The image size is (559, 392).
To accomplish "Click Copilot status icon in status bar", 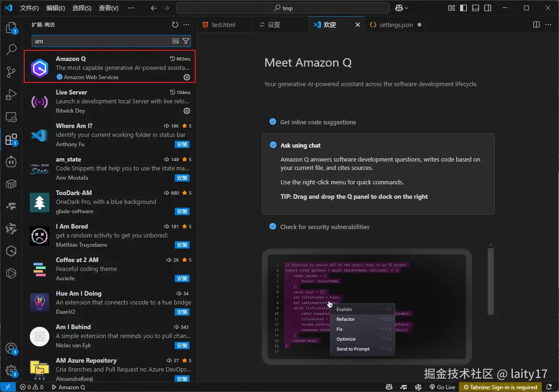I will [389, 387].
